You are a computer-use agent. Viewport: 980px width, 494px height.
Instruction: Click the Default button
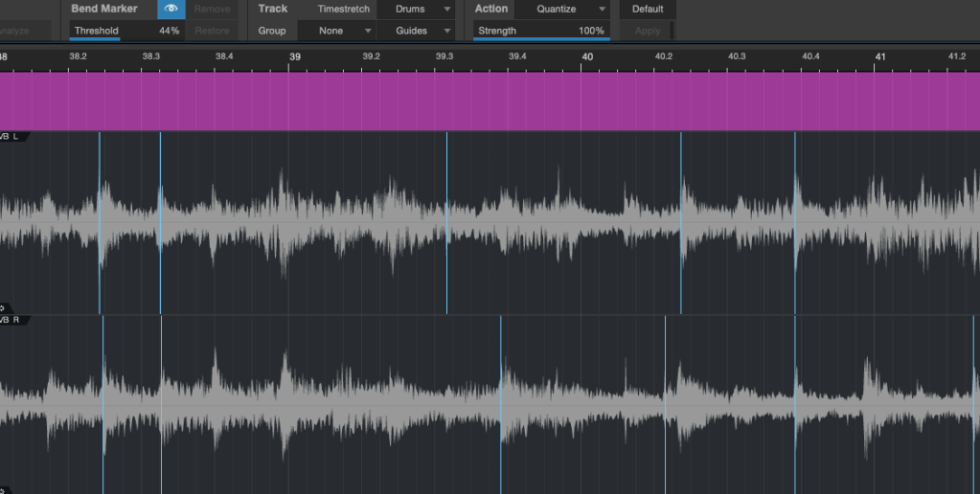(x=648, y=9)
